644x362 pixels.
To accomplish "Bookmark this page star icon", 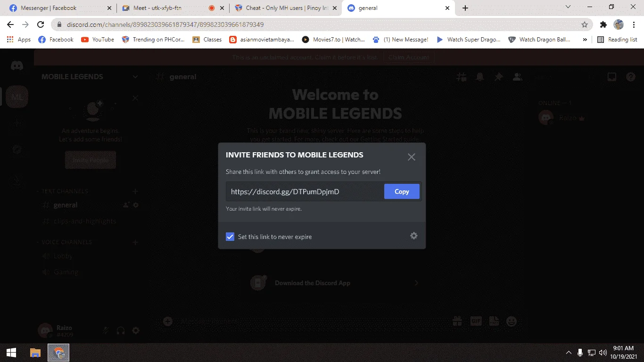I will [x=585, y=25].
